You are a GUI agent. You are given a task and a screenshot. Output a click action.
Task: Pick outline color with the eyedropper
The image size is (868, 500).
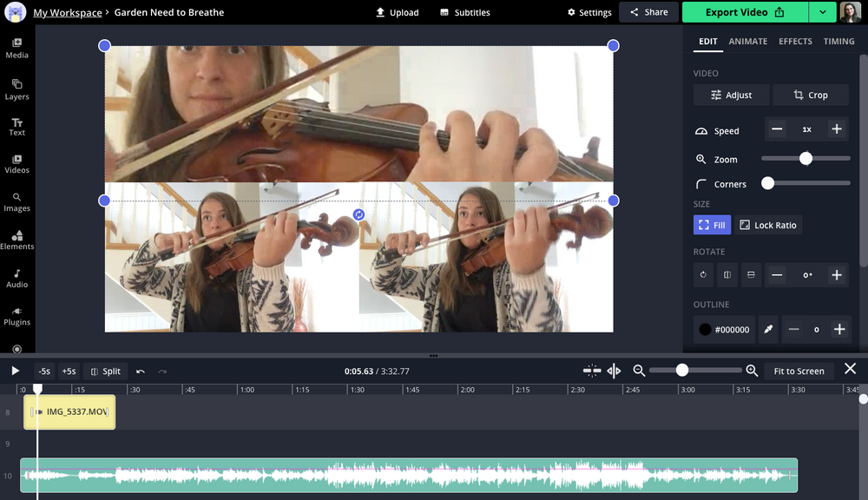pos(768,329)
